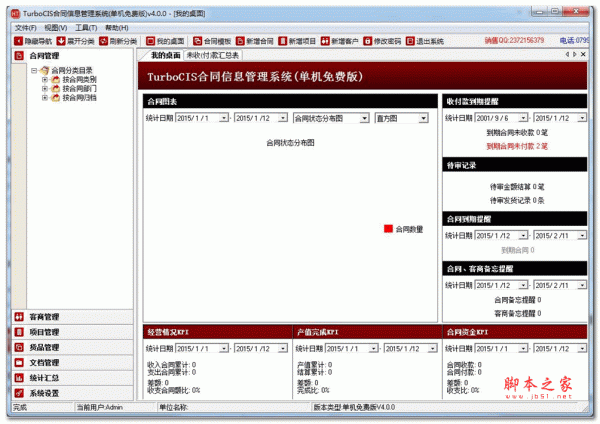This screenshot has width=600, height=424.
Task: Click the 待审发货记录 0条 link
Action: [517, 200]
